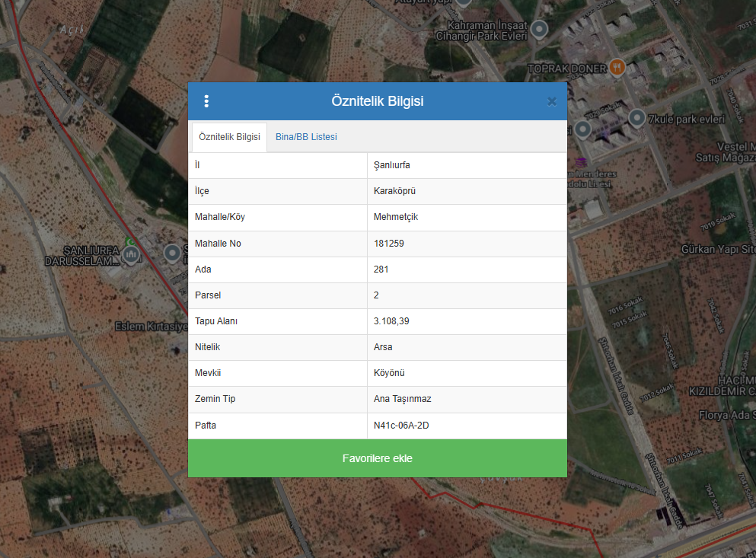Close the Öznitelik Bilgisi dialog
This screenshot has width=756, height=558.
[551, 101]
